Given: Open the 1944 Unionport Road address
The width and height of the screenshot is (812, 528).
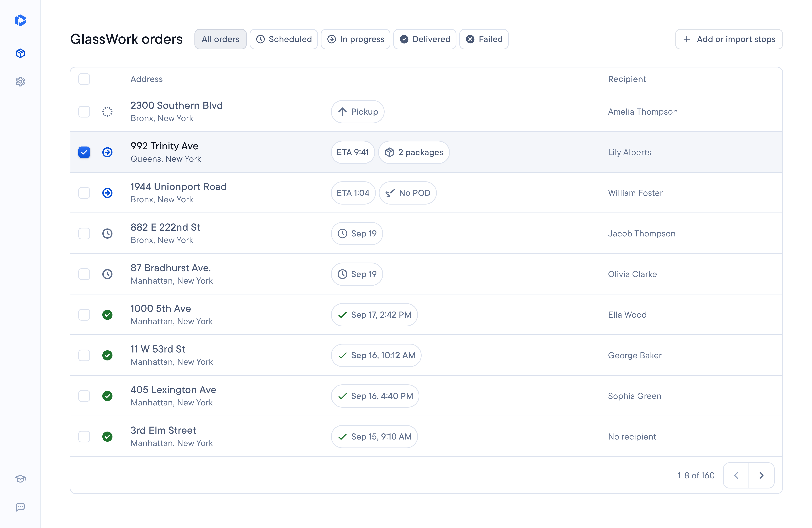Looking at the screenshot, I should click(179, 187).
